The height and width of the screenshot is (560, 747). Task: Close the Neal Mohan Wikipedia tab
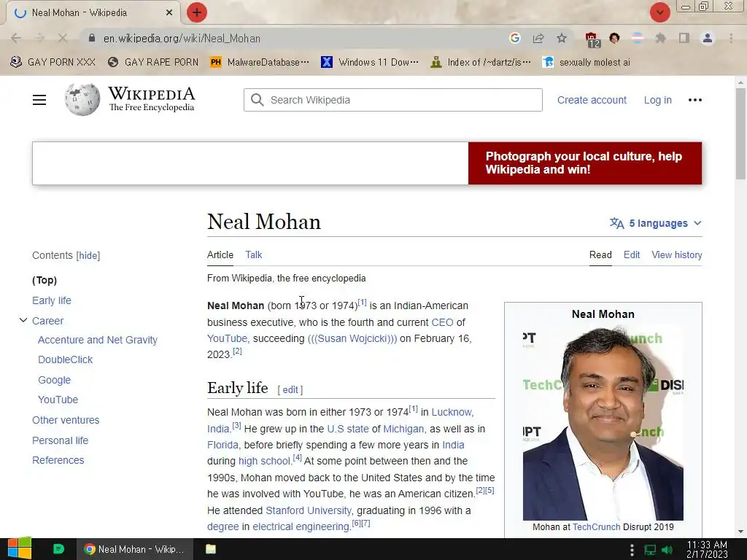(x=169, y=13)
